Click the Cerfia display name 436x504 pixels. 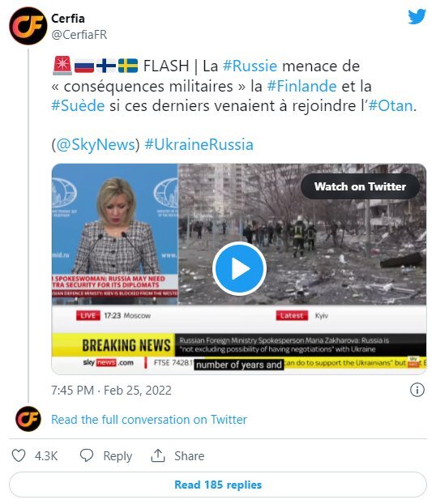coord(68,19)
